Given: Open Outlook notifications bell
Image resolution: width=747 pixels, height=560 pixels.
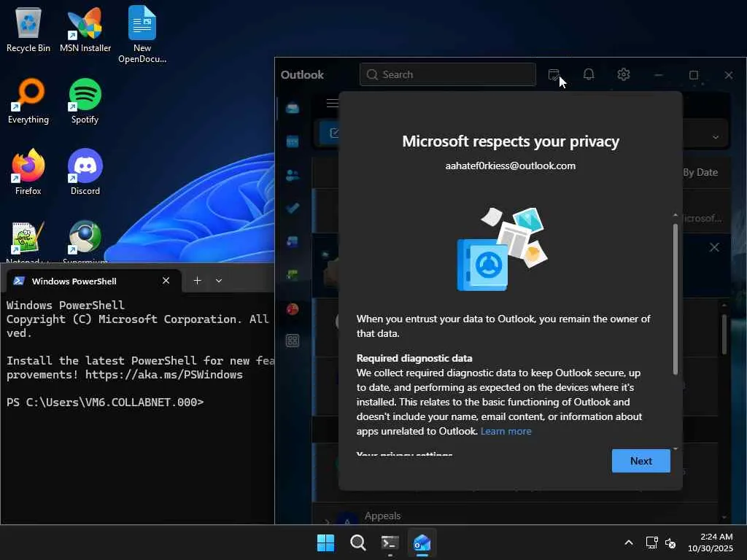Looking at the screenshot, I should [x=589, y=75].
